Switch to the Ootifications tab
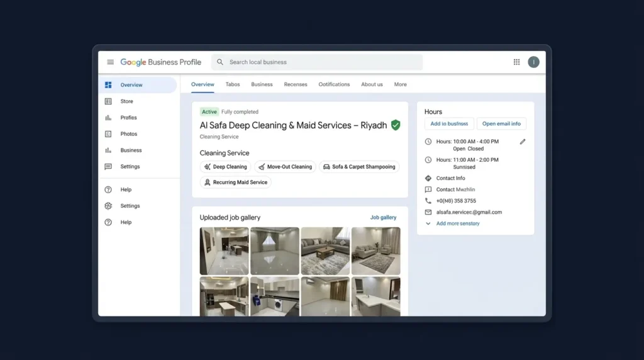The width and height of the screenshot is (644, 360). pyautogui.click(x=334, y=84)
